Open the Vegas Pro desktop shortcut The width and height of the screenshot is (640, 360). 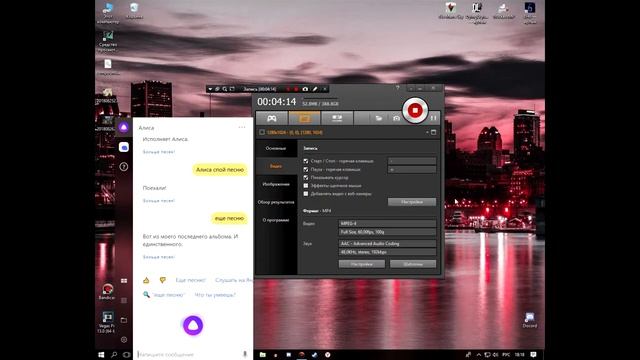click(107, 322)
